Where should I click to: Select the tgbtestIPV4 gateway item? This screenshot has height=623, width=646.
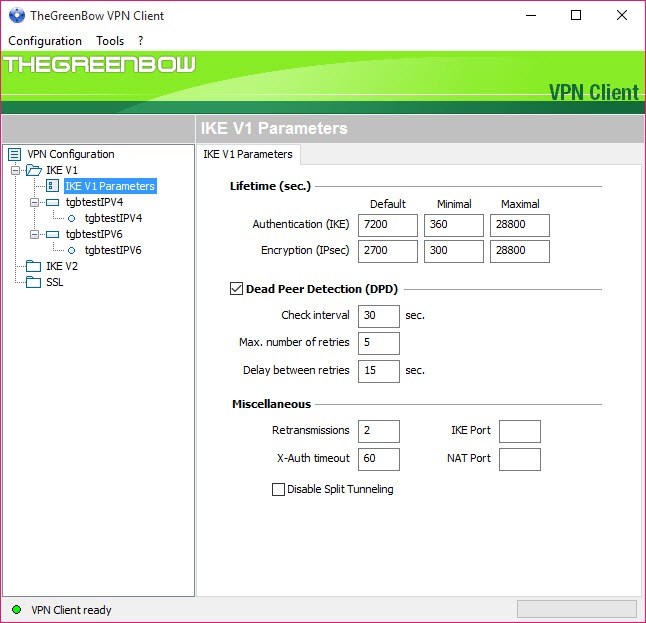[94, 202]
